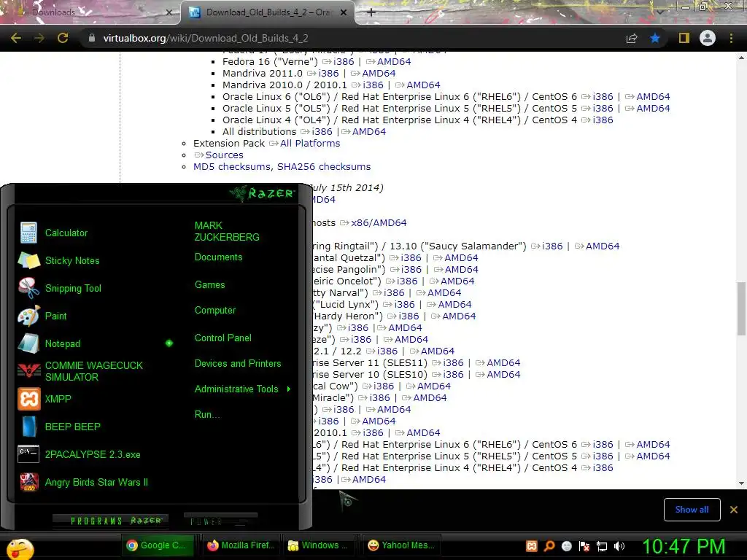The image size is (747, 560).
Task: Click the page scrollbar down arrow
Action: point(741,483)
